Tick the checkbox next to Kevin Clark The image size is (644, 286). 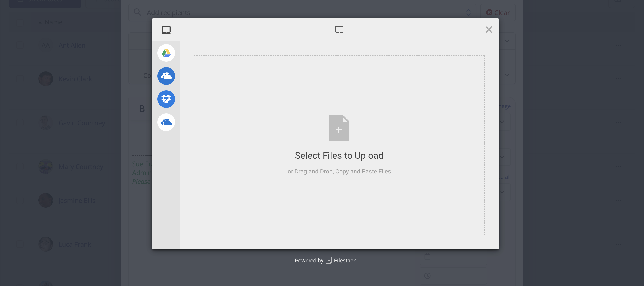[20, 79]
